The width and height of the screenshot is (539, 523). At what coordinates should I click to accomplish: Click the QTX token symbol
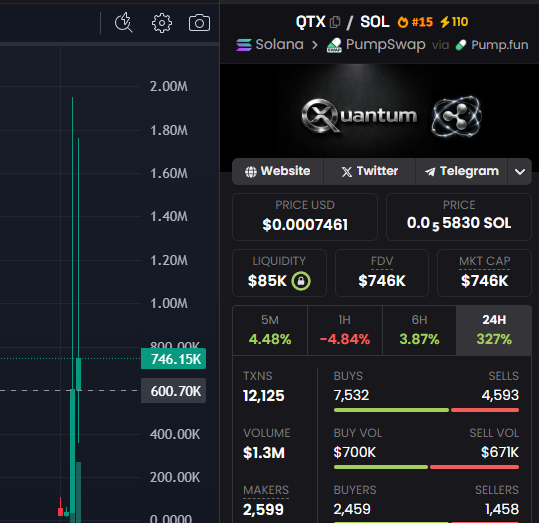[x=310, y=22]
